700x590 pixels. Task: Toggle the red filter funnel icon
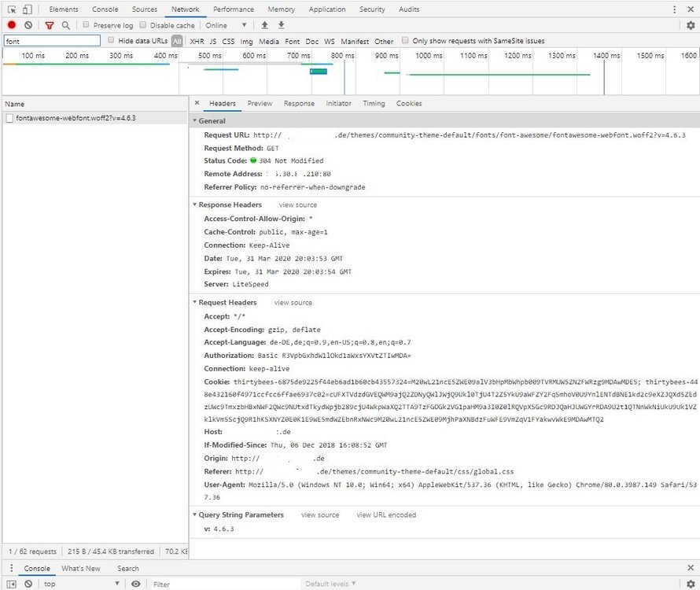click(50, 25)
